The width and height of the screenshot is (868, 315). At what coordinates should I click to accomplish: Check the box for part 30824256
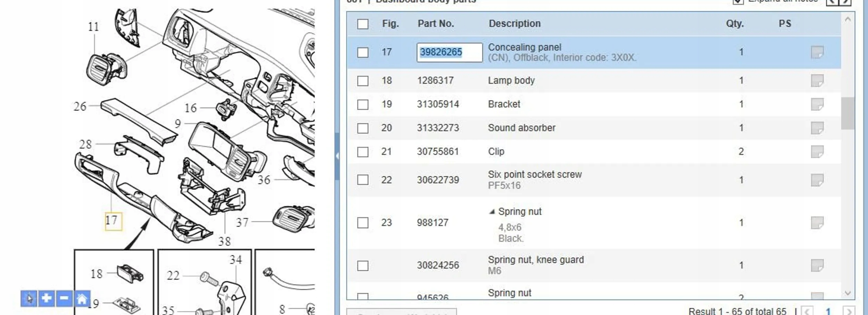pyautogui.click(x=363, y=266)
